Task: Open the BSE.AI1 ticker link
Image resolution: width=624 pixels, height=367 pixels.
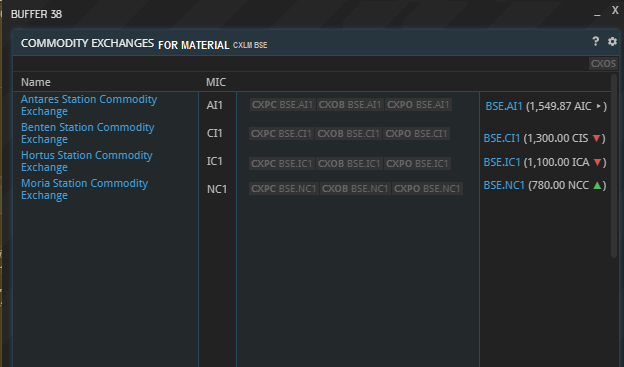Action: pyautogui.click(x=503, y=106)
